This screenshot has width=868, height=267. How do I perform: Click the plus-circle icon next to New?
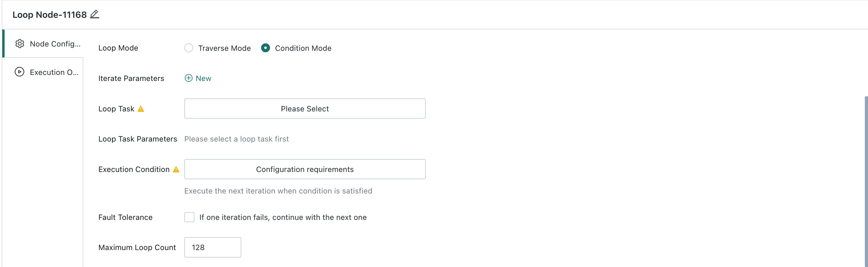pos(189,78)
